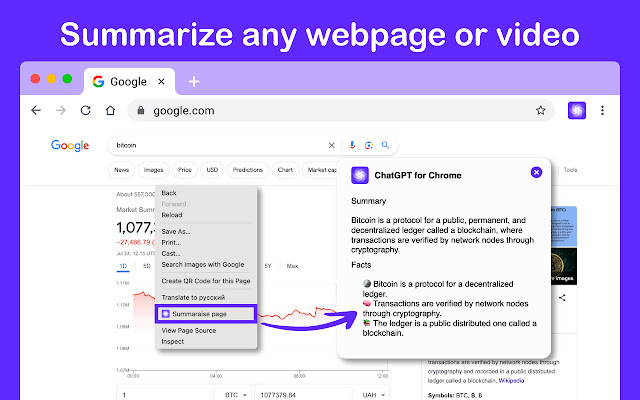The image size is (640, 400).
Task: Select the Google browser tab
Action: click(129, 82)
